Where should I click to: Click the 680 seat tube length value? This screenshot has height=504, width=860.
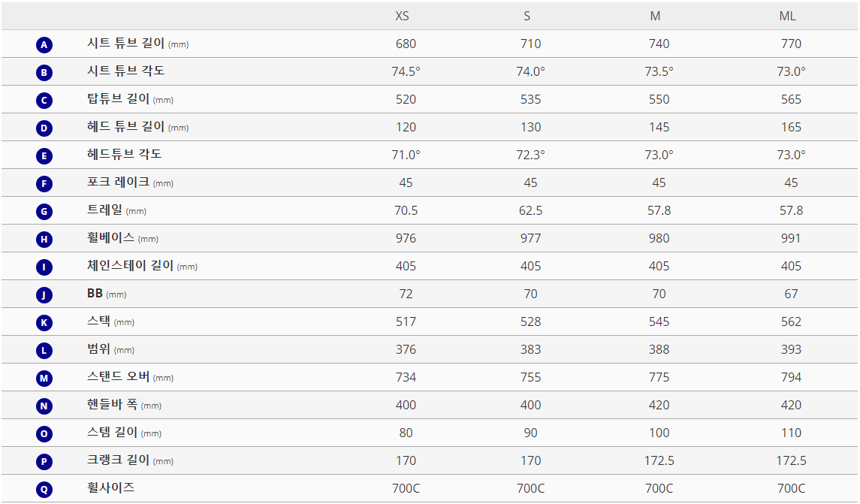tap(406, 44)
